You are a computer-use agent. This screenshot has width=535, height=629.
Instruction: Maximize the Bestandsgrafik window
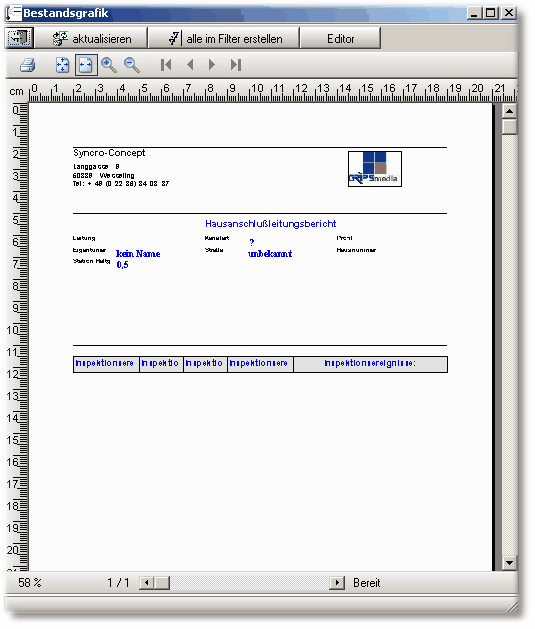tap(490, 13)
